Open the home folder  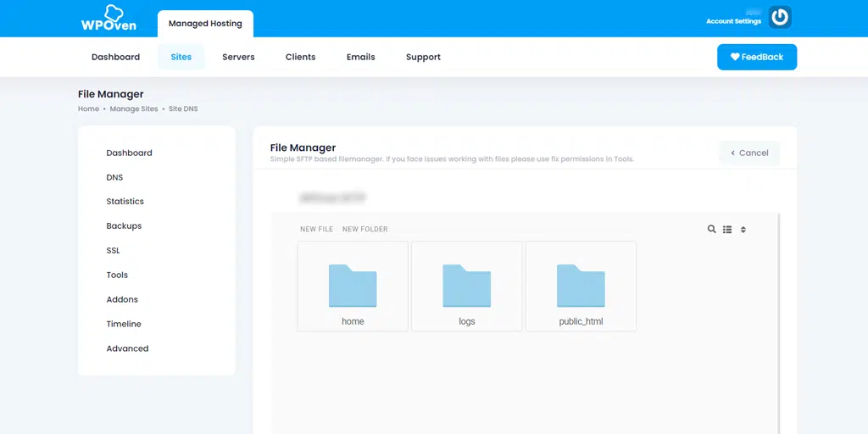point(353,287)
